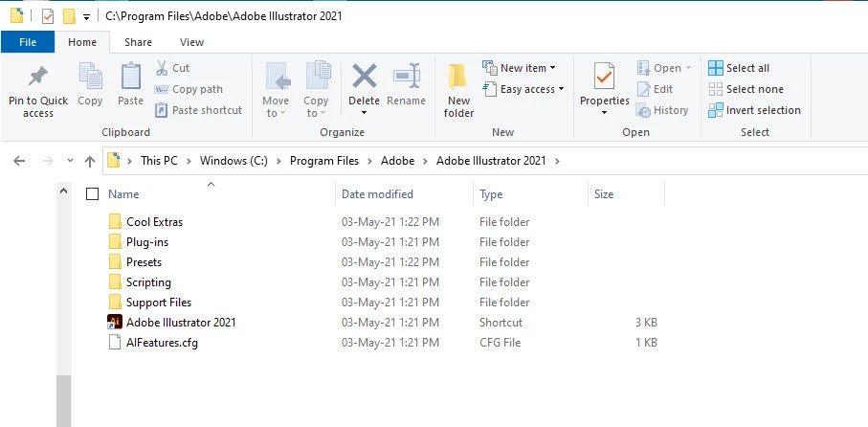Click the Adobe Illustrator 2021 shortcut icon
The width and height of the screenshot is (868, 427).
tap(115, 322)
